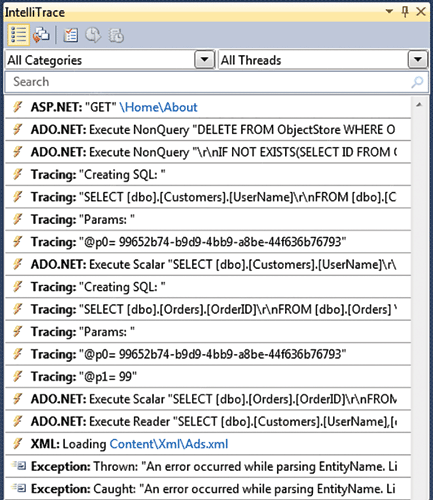Open the IntelliTrace window position dropdown arrow

click(x=389, y=11)
